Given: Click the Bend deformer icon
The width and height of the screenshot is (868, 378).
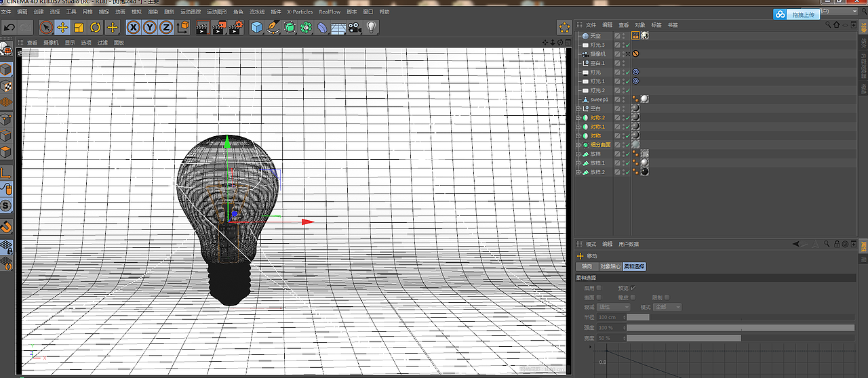Looking at the screenshot, I should pyautogui.click(x=323, y=27).
